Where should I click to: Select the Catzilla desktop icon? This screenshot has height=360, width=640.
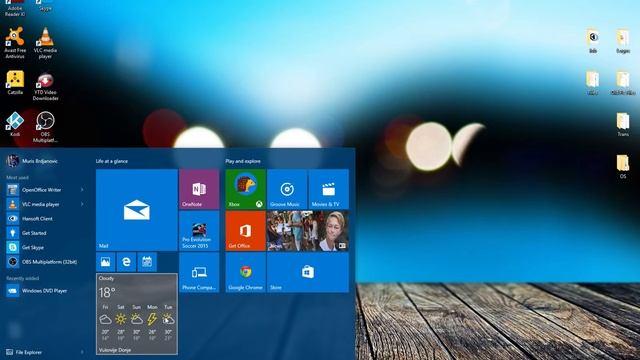[15, 83]
